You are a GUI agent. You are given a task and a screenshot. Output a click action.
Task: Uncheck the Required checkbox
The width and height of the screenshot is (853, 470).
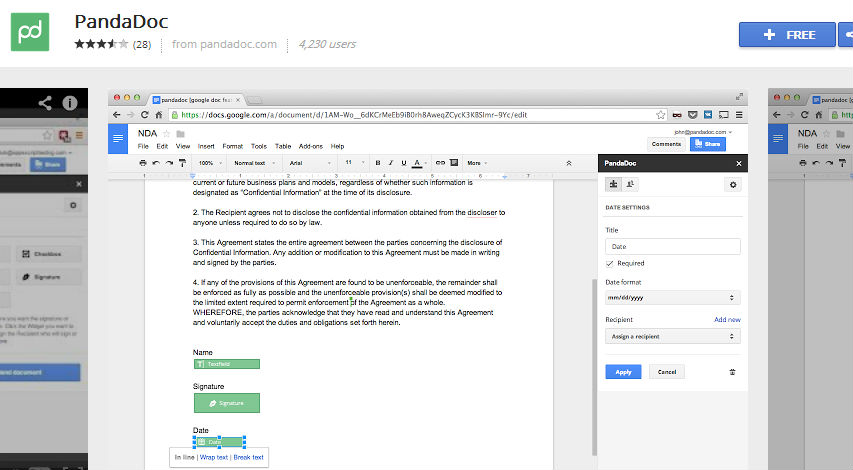(x=609, y=263)
